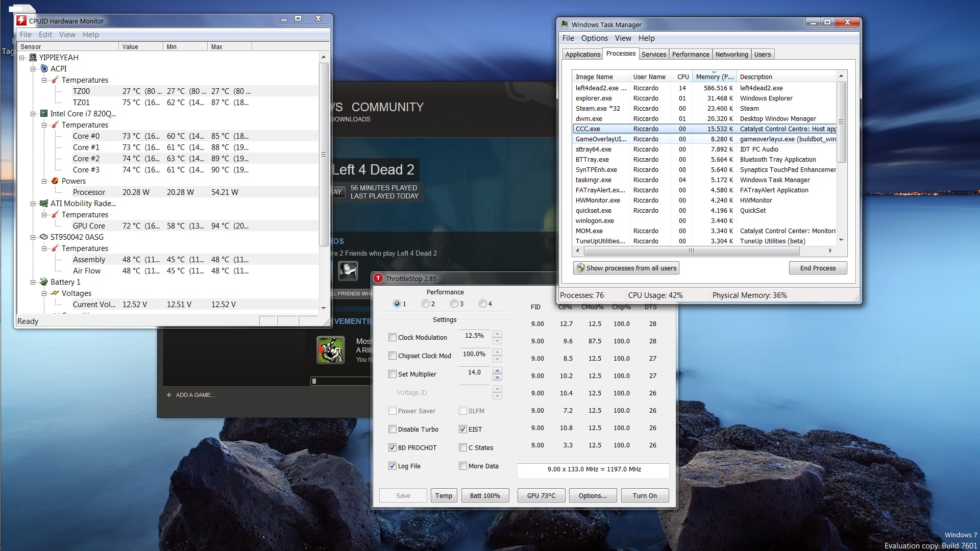
Task: Click the ATI Mobility Radeon card icon
Action: (x=44, y=203)
